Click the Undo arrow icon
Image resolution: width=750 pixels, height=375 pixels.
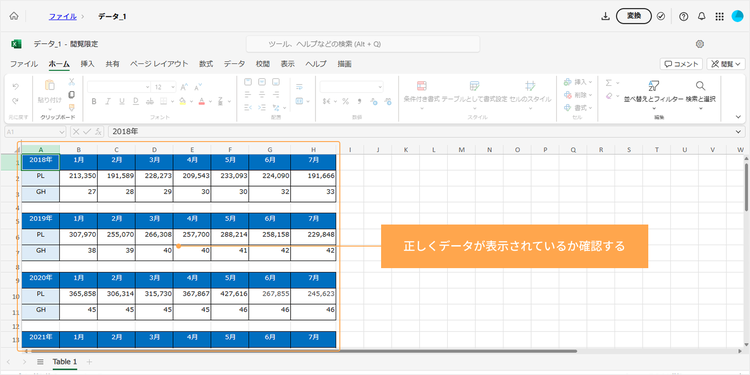point(15,87)
